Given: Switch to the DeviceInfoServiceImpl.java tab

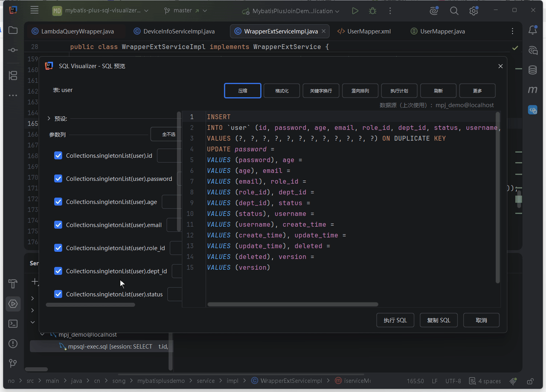Looking at the screenshot, I should tap(174, 31).
